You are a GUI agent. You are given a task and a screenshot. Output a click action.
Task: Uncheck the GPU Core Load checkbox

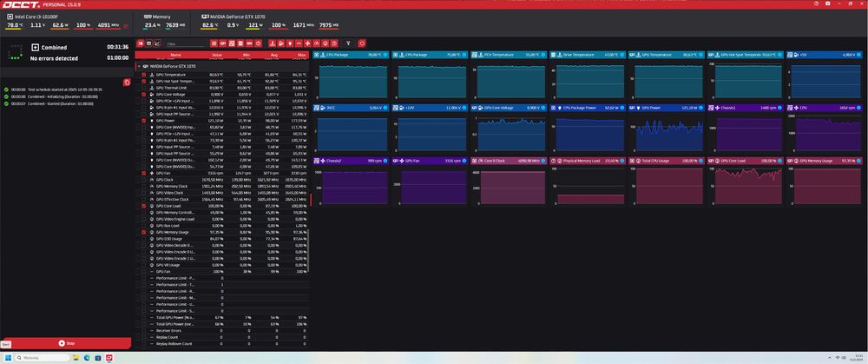pos(144,206)
